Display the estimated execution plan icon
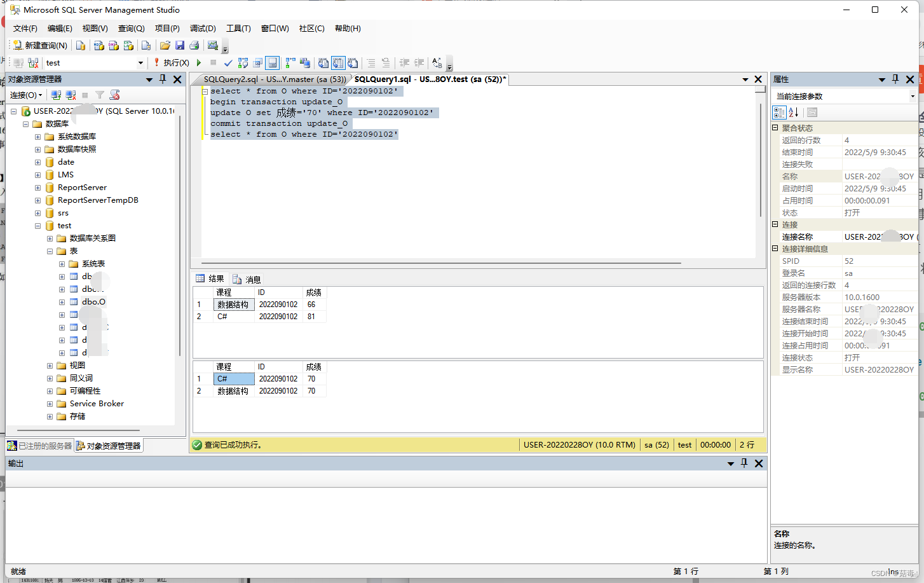Screen dimensions: 924x583 [243, 63]
